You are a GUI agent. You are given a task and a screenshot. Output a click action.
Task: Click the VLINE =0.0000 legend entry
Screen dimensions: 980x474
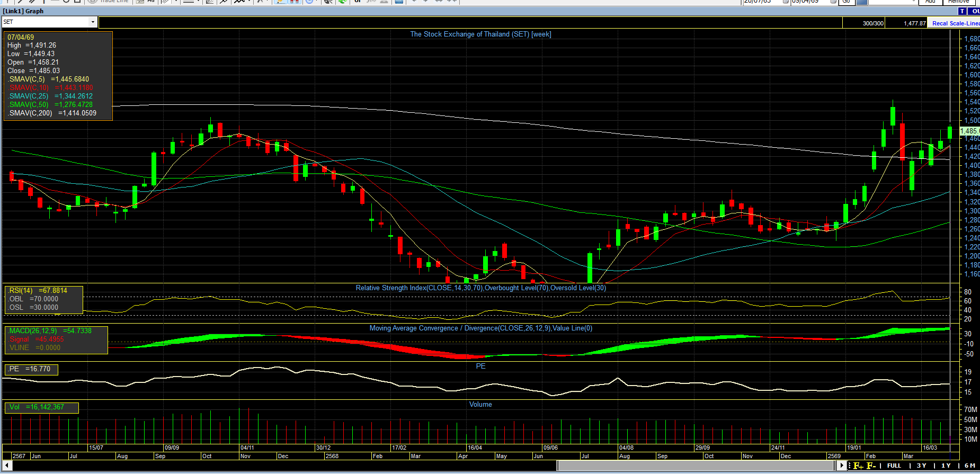pyautogui.click(x=34, y=348)
